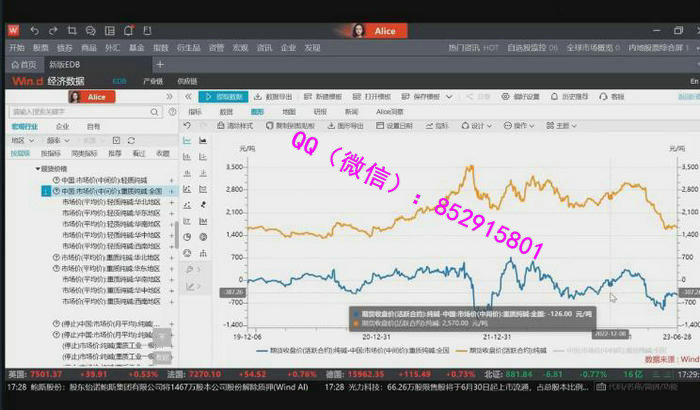The image size is (700, 410).
Task: Open the 宏观 menu in top menu bar
Action: pos(240,47)
